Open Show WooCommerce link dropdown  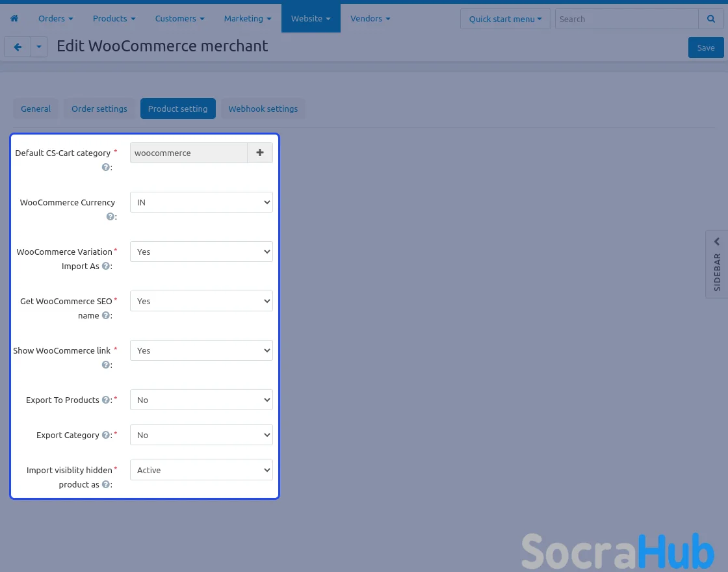pos(201,350)
